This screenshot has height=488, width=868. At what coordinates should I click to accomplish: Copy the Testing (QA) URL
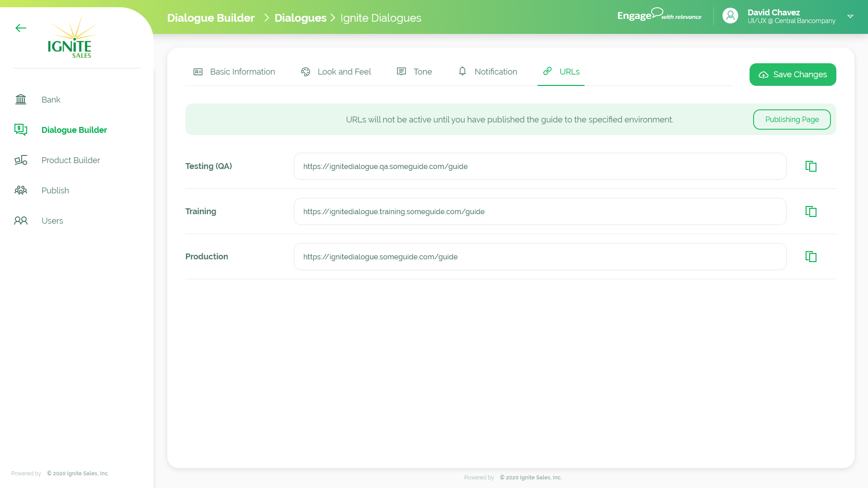point(811,166)
